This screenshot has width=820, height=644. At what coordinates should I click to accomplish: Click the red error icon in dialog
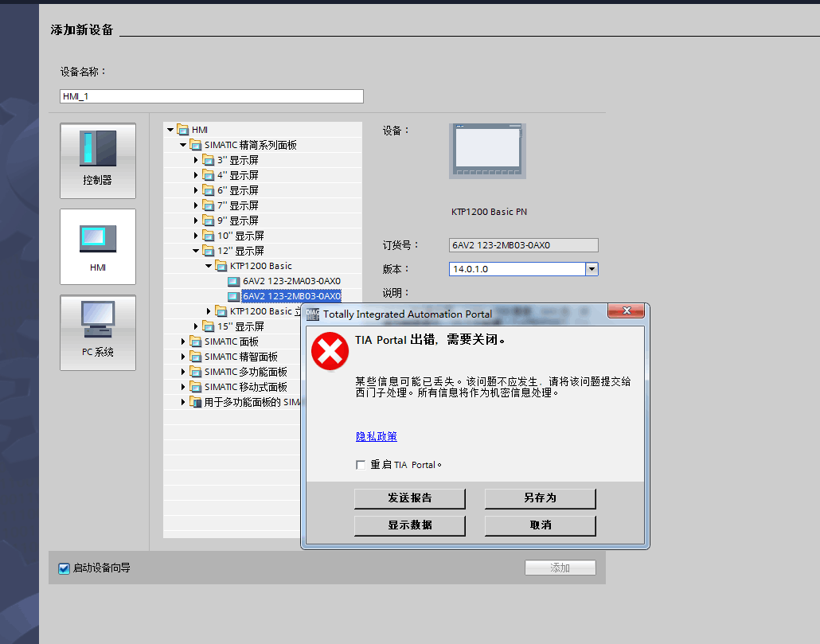(330, 351)
